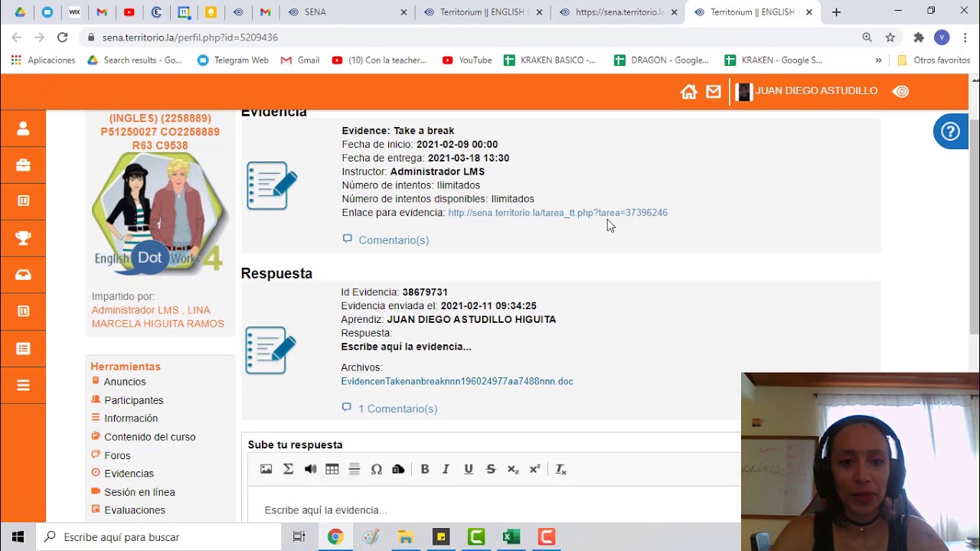This screenshot has width=980, height=551.
Task: Show more bookmarks via the chevron
Action: click(x=878, y=60)
